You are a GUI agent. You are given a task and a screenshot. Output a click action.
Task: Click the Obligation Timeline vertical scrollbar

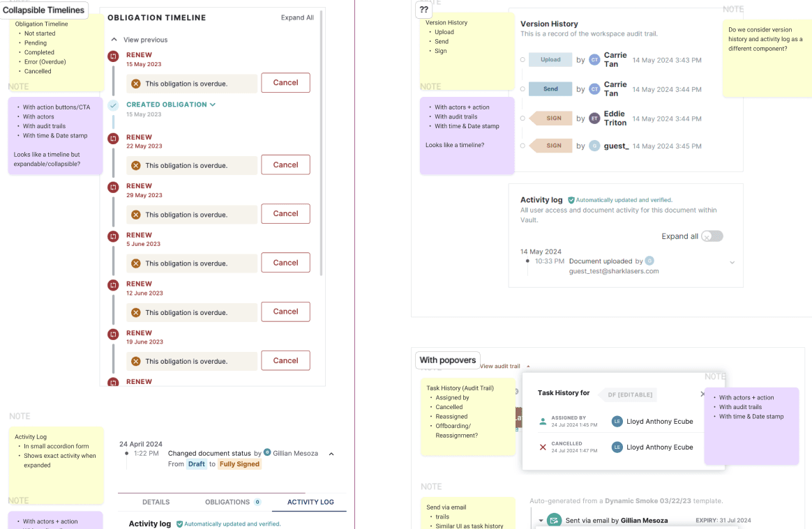pos(321,144)
